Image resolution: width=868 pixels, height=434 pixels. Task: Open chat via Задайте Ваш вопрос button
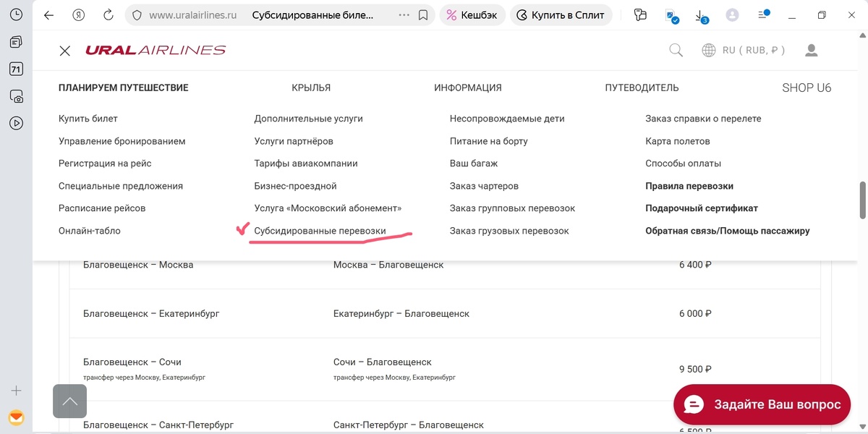pyautogui.click(x=762, y=404)
